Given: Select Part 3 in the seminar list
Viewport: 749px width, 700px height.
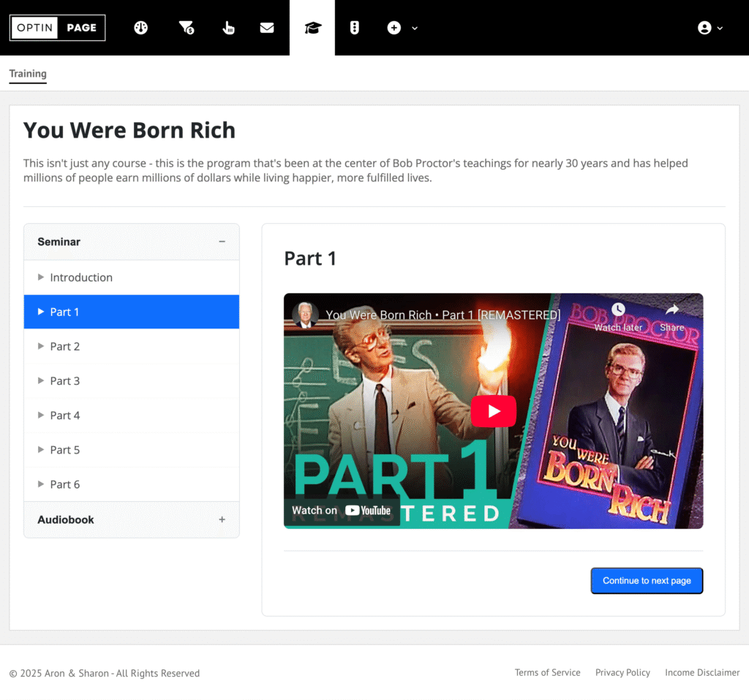Looking at the screenshot, I should click(x=65, y=381).
